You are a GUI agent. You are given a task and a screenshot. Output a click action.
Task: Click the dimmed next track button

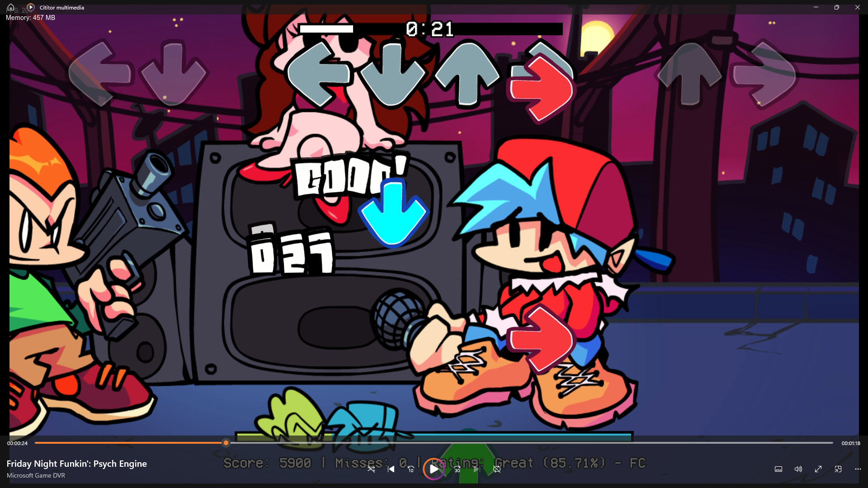click(x=477, y=469)
